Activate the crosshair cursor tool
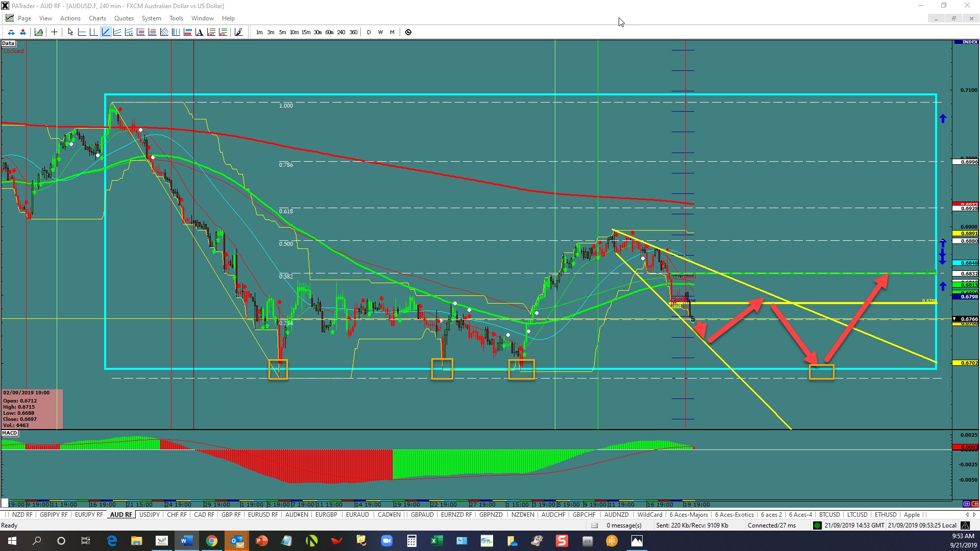Screen dimensions: 980x551 coord(54,32)
